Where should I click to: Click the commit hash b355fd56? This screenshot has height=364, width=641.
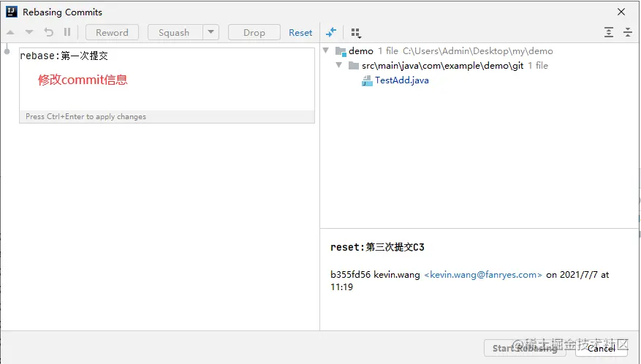(350, 275)
